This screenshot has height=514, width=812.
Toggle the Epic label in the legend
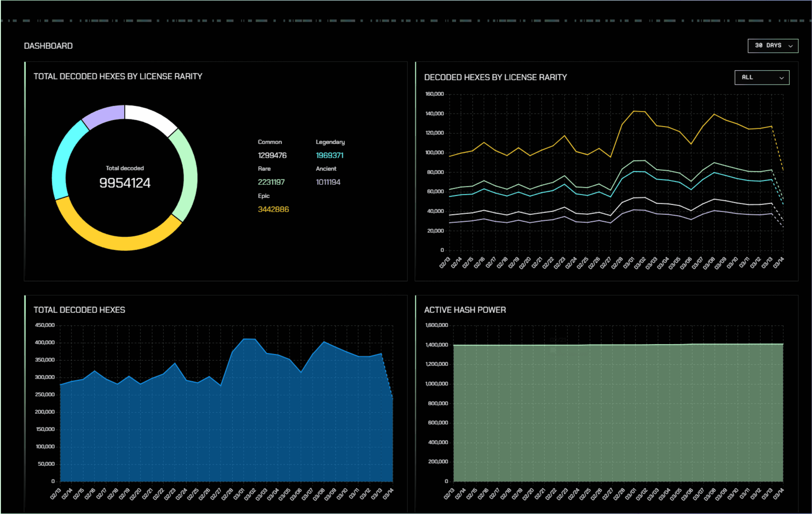pyautogui.click(x=264, y=196)
